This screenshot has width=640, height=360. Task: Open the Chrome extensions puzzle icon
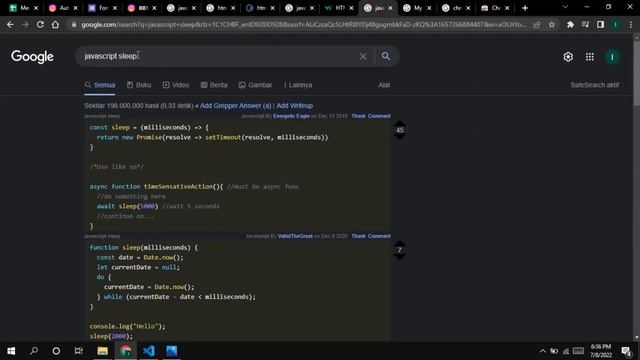coord(570,24)
